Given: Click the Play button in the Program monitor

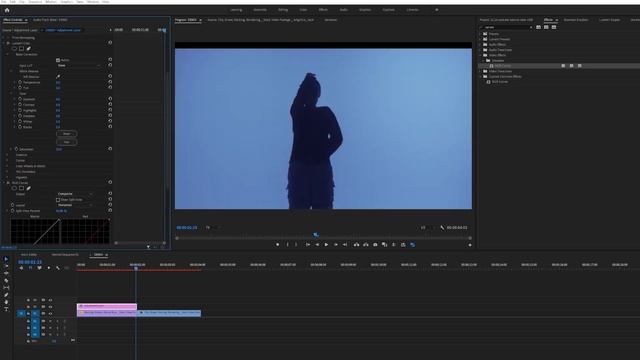Looking at the screenshot, I should click(x=326, y=244).
